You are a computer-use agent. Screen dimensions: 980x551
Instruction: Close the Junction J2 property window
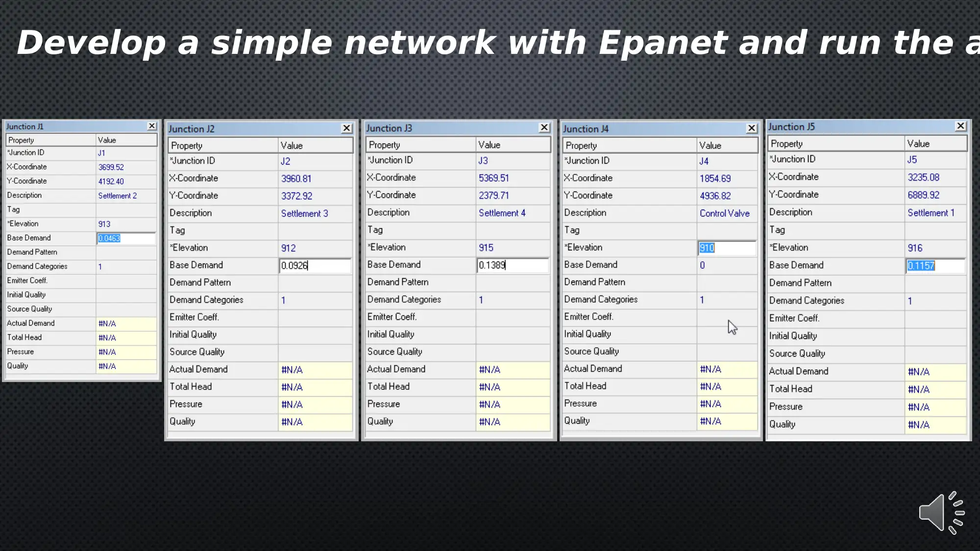tap(346, 128)
